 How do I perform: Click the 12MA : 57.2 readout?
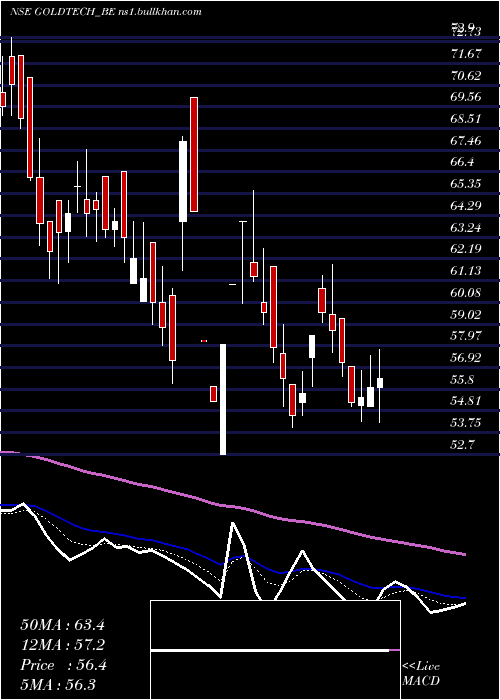click(62, 645)
